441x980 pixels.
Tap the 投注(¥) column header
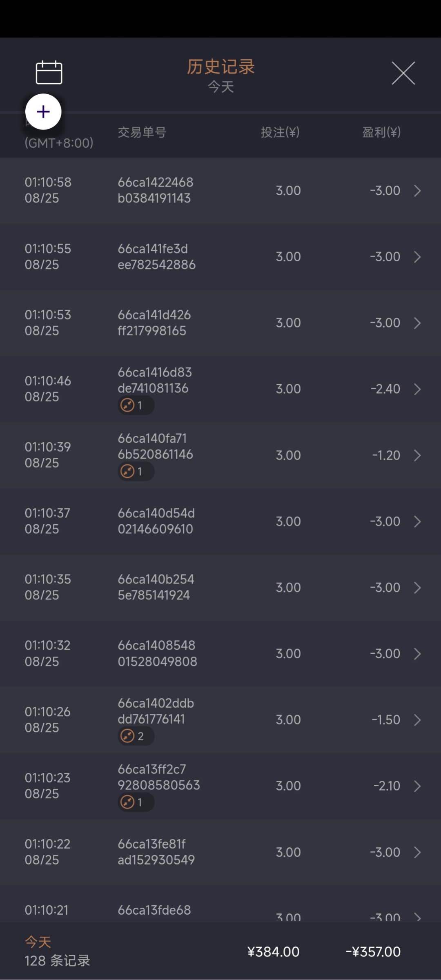[x=280, y=132]
